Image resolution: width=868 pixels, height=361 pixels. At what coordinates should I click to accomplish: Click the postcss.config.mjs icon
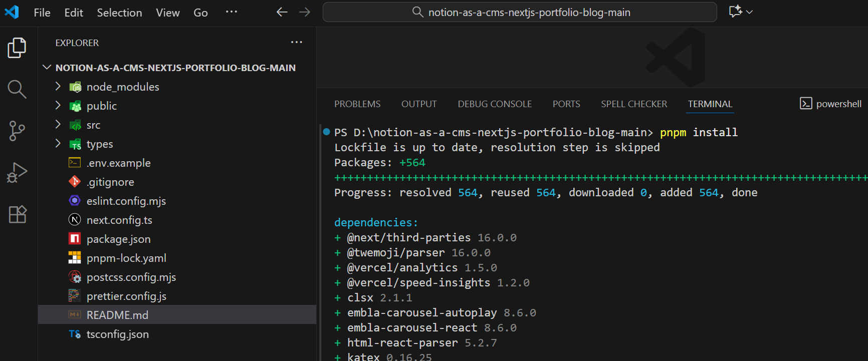[75, 277]
